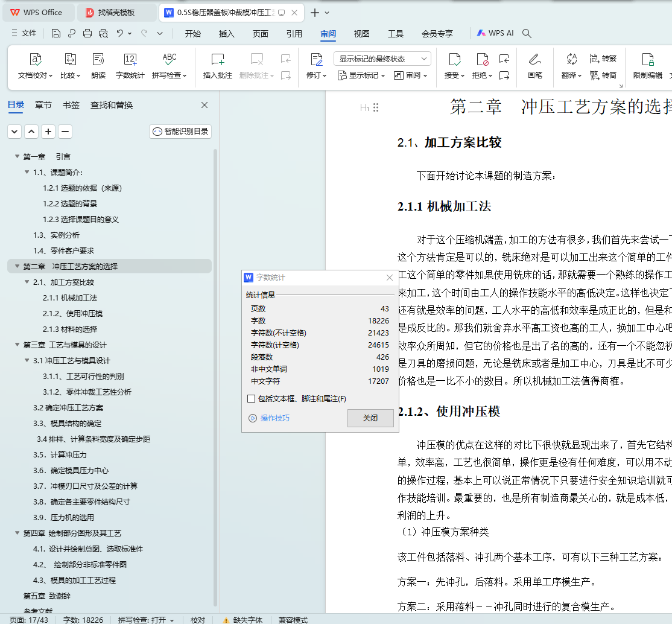Click the redo arrow icon

point(144,33)
